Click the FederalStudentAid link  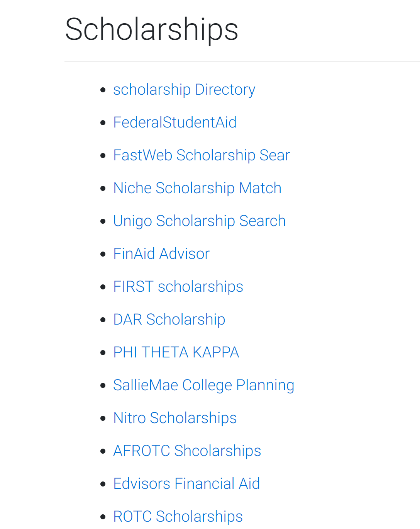click(x=175, y=122)
